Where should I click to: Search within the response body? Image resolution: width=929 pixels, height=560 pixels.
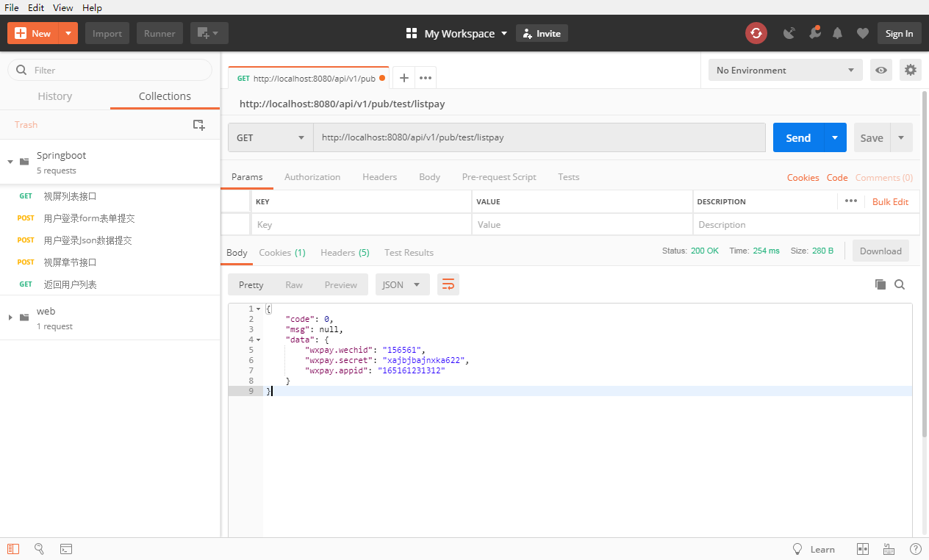[x=900, y=284]
